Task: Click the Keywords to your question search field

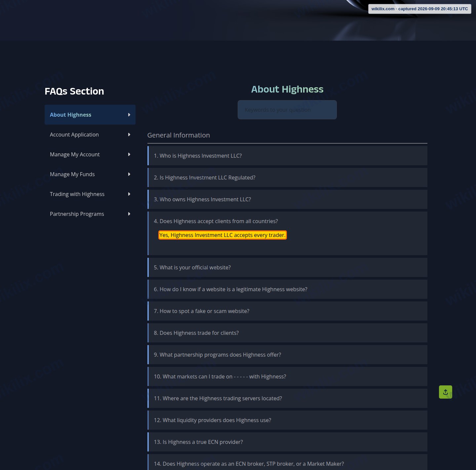Action: pos(287,110)
